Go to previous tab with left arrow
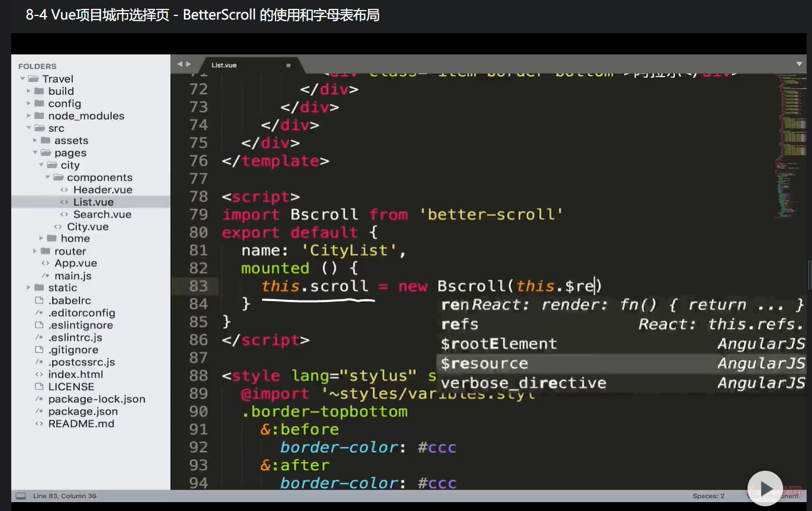The image size is (812, 511). pos(180,64)
